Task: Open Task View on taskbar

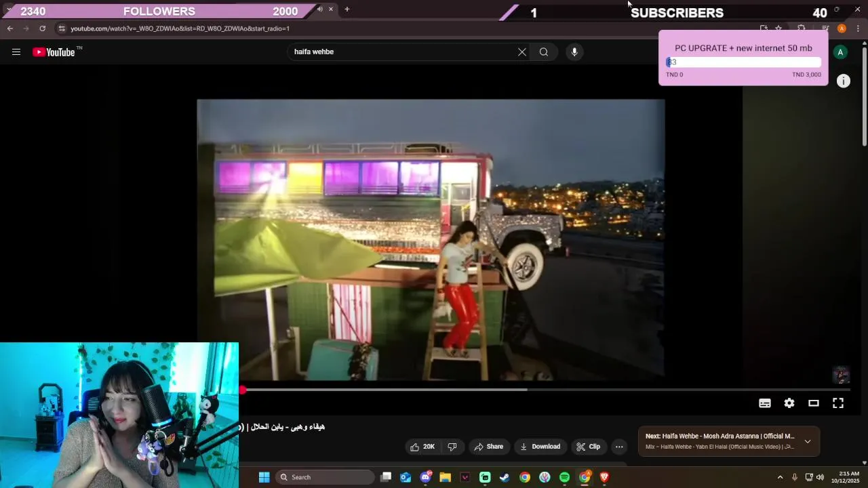Action: tap(386, 477)
